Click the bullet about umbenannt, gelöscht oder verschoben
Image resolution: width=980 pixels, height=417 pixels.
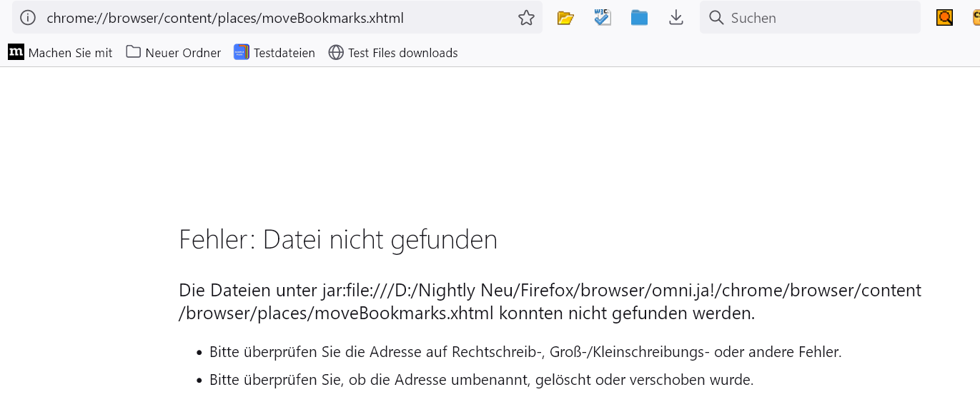point(481,380)
